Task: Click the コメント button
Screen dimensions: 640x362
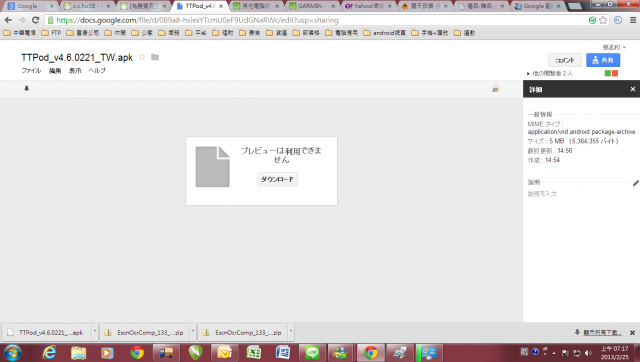Action: click(564, 60)
